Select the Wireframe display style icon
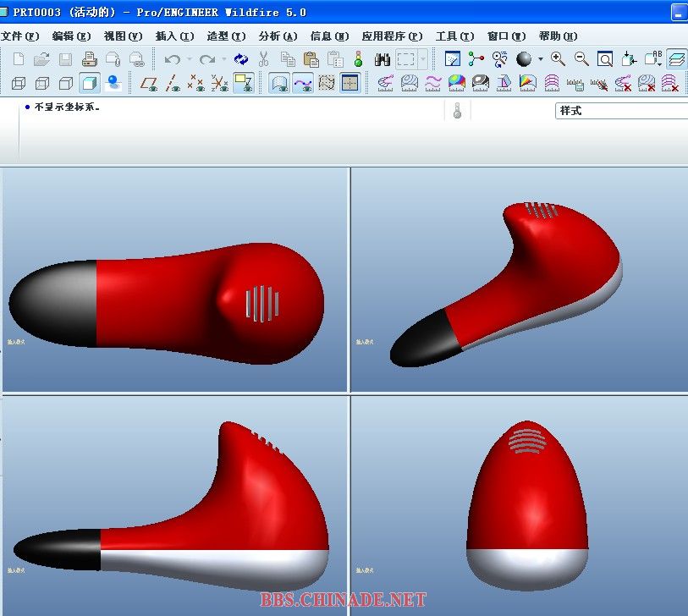688x616 pixels. click(x=18, y=83)
